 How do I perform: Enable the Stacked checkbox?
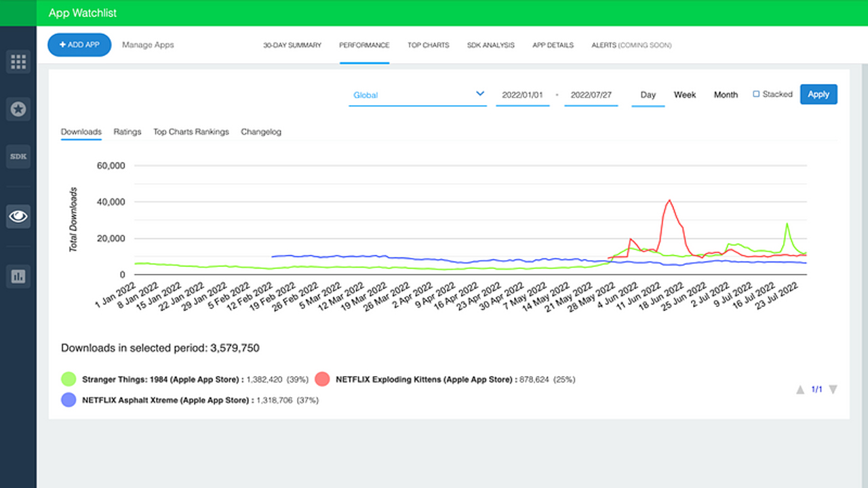pos(756,94)
